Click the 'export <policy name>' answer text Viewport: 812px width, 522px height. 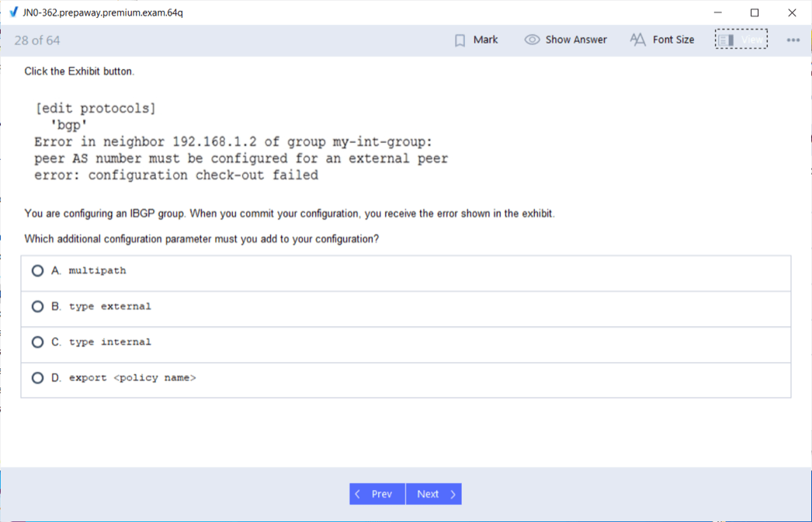point(133,378)
